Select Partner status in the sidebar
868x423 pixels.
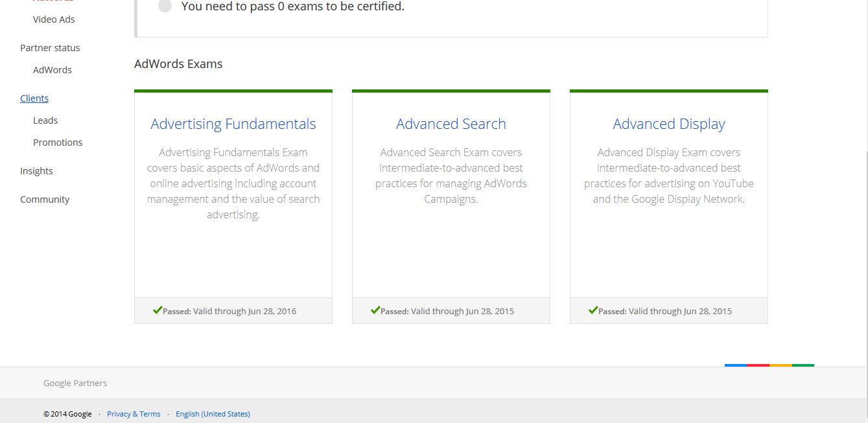(50, 48)
